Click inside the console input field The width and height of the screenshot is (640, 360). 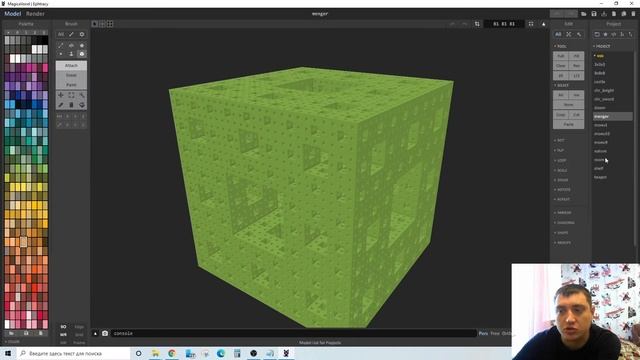293,333
